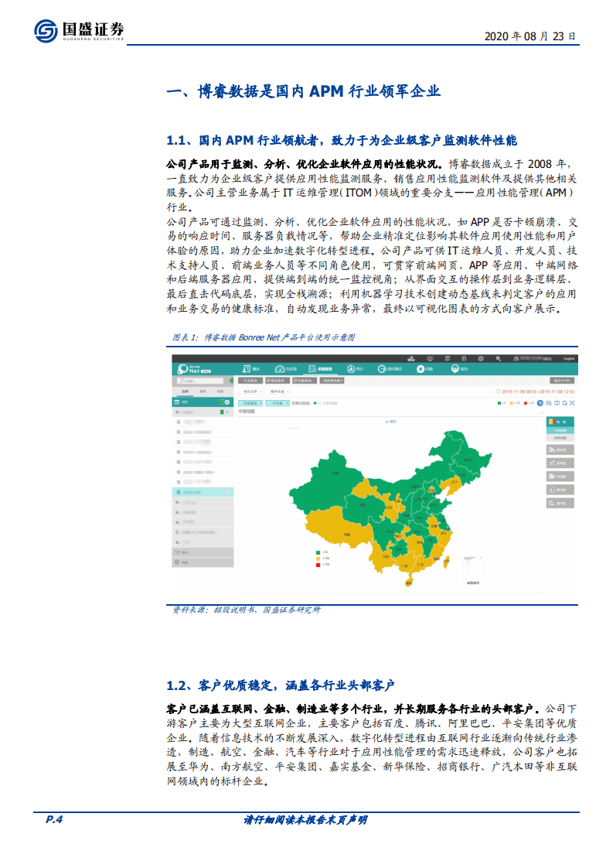
Task: Select the 结束 sidebar tab
Action: (220, 391)
